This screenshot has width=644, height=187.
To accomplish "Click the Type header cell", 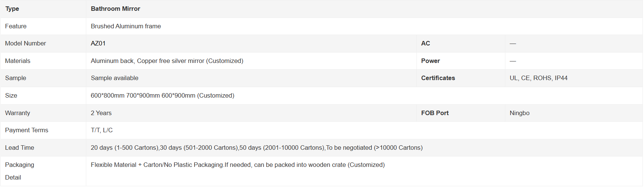I will (x=43, y=9).
